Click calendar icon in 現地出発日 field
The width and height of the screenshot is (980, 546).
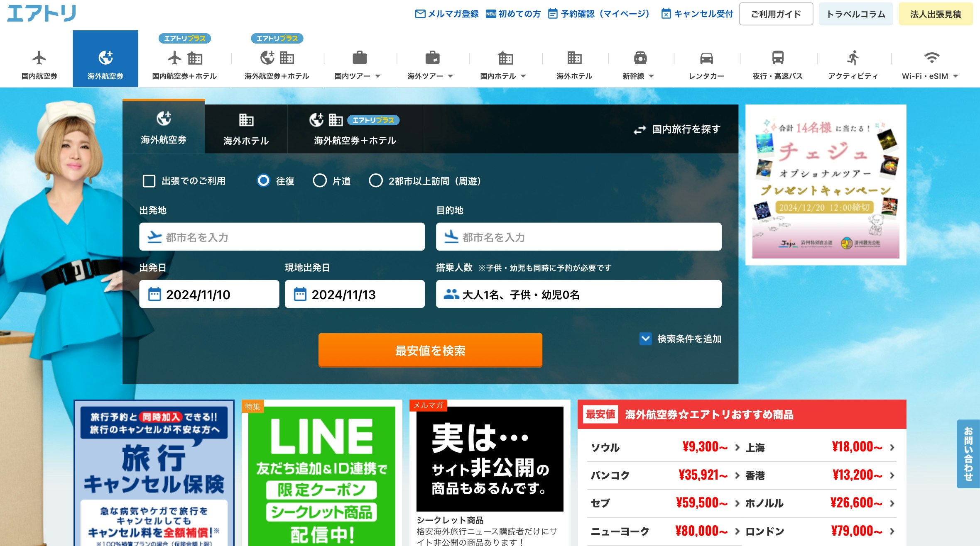tap(300, 294)
